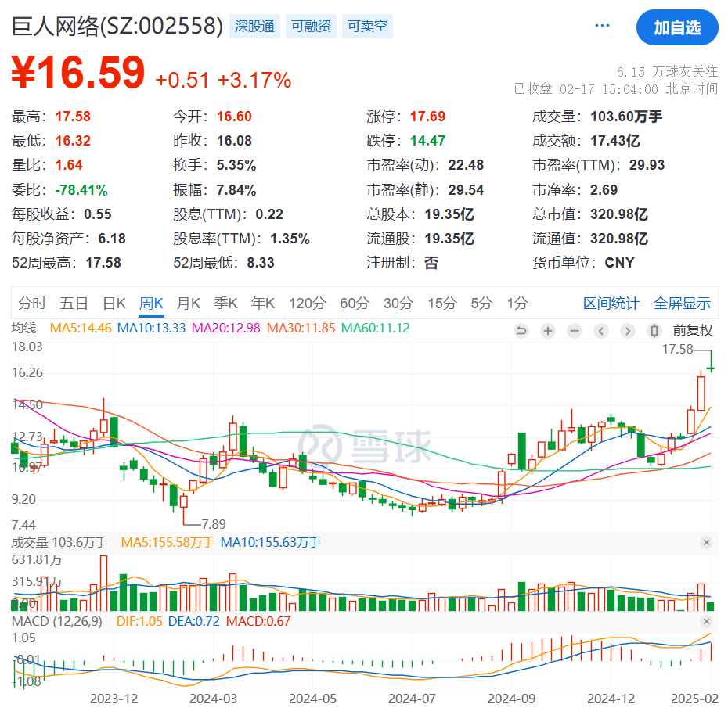
Task: Open 区间统计 range statistics
Action: coord(611,304)
